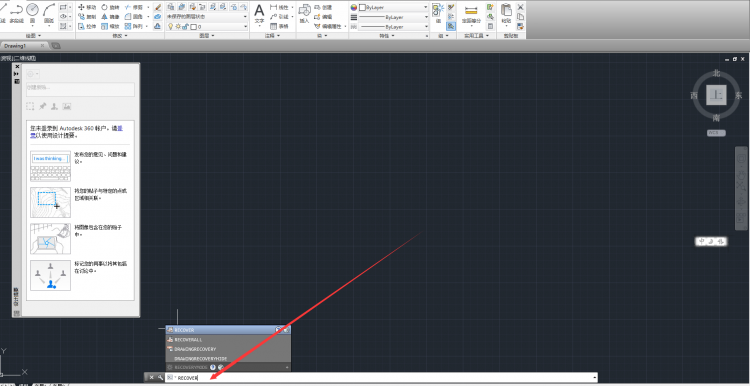The width and height of the screenshot is (750, 386).
Task: Click the Measure (测量) utility tool
Action: [x=471, y=14]
